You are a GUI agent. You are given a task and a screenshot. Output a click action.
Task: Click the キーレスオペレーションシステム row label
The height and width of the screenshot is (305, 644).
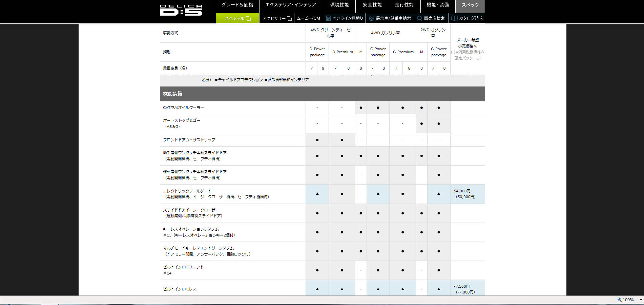pos(199,232)
